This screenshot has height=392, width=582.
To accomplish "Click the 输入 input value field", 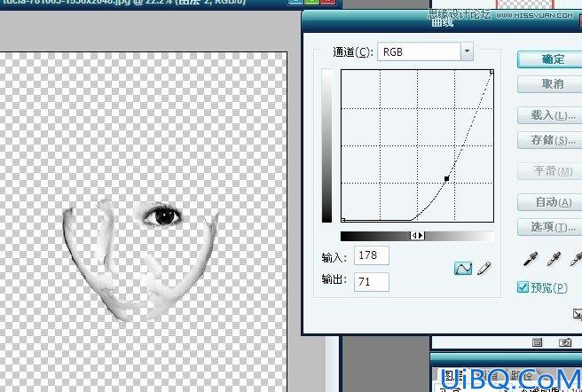I will coord(372,255).
